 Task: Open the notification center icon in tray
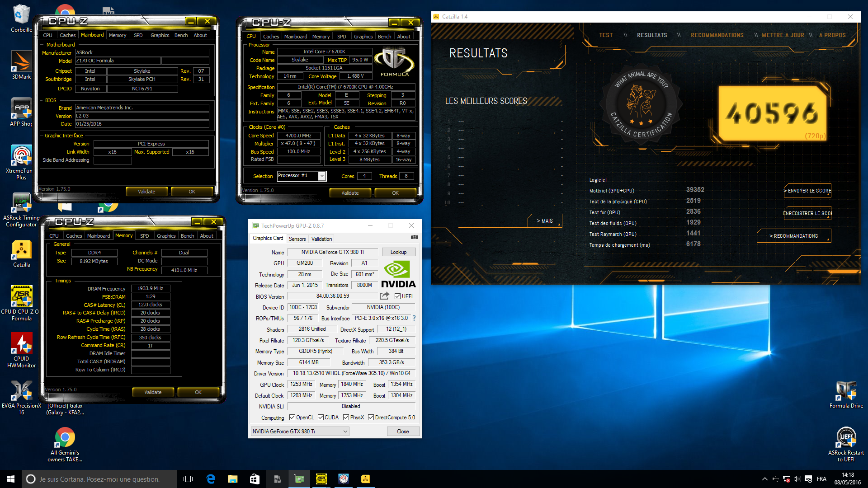click(808, 479)
